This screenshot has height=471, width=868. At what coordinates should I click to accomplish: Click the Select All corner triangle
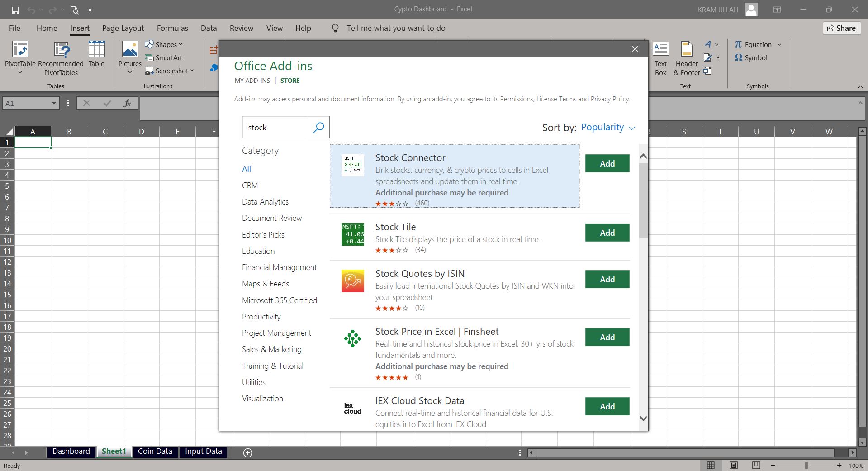tap(9, 132)
